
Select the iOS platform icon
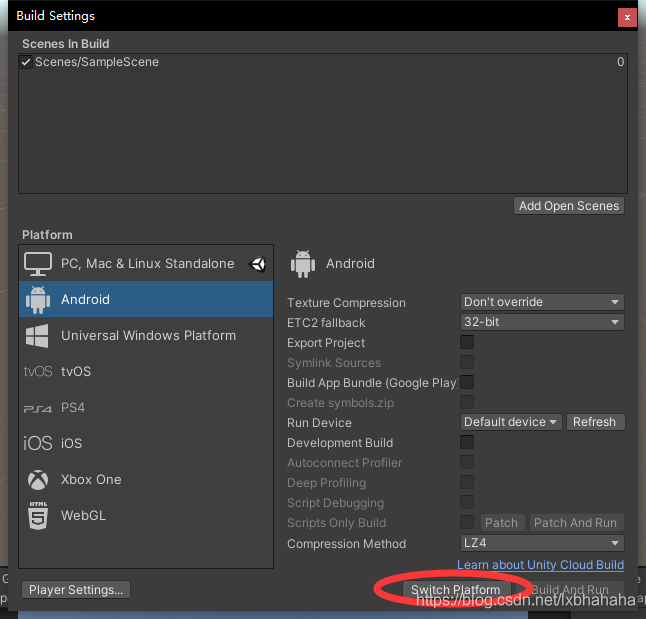click(x=38, y=443)
